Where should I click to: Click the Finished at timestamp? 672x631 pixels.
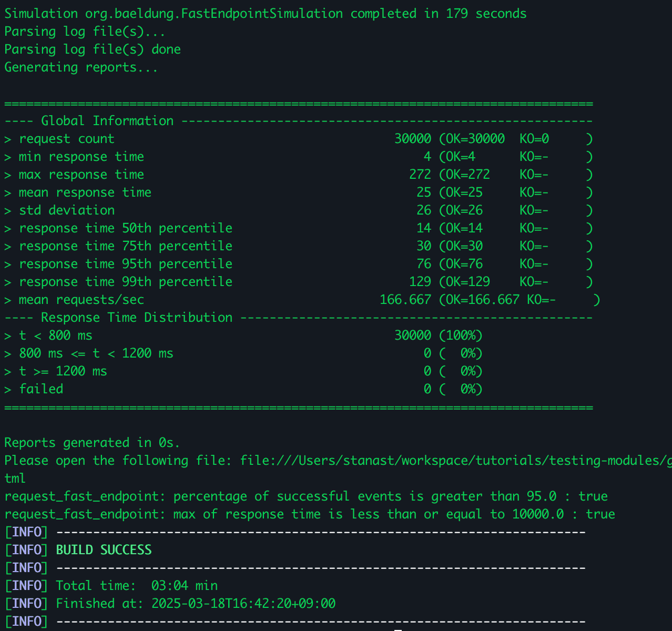(x=196, y=604)
